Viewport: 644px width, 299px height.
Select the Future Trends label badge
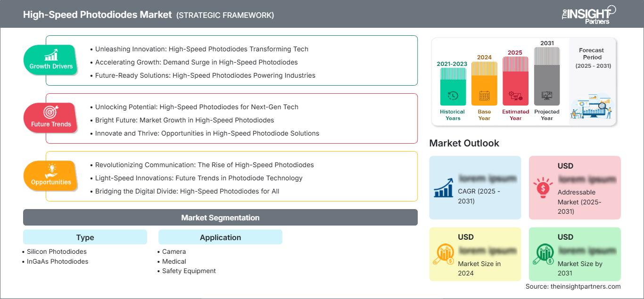(x=50, y=117)
